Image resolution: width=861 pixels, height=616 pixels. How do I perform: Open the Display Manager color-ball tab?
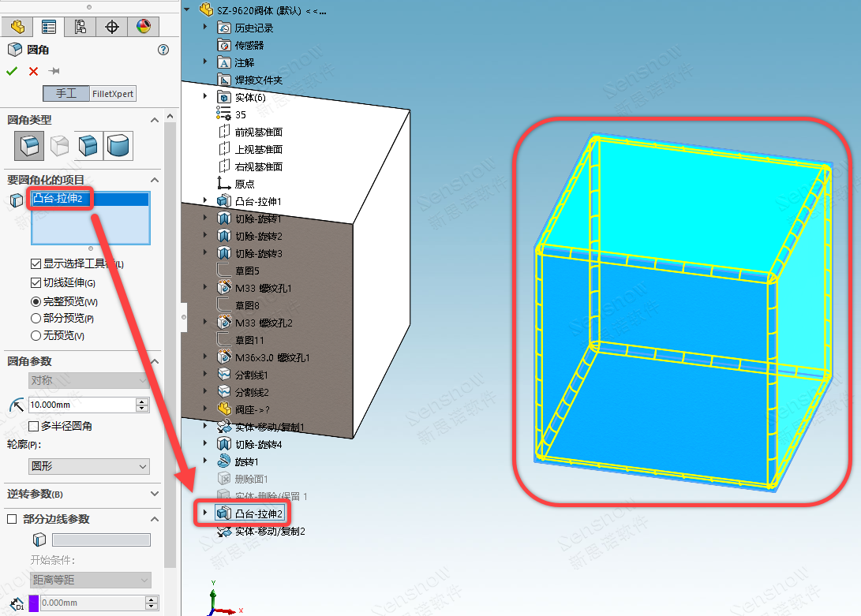click(143, 27)
